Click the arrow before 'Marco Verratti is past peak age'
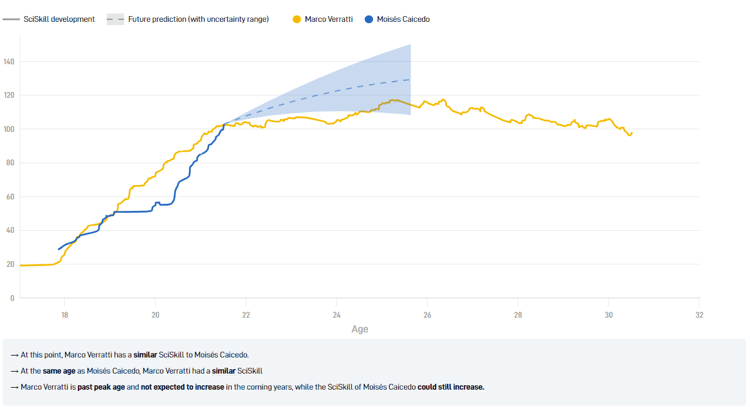 tap(14, 387)
